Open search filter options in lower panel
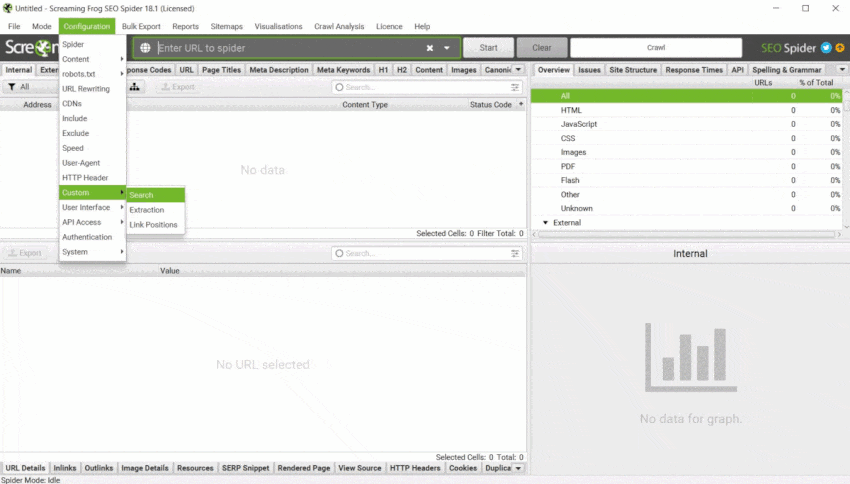Viewport: 850px width, 484px height. point(515,254)
